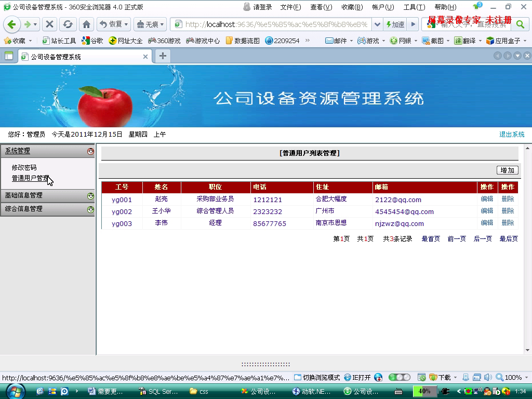Open the 2209254 bookmark
The image size is (532, 399).
coord(282,41)
